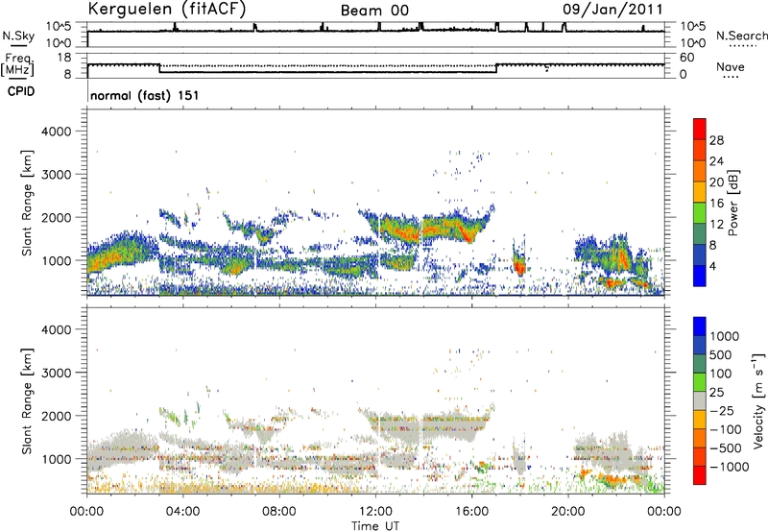Image resolution: width=768 pixels, height=532 pixels.
Task: Click the '18' frequency axis value
Action: (x=64, y=58)
